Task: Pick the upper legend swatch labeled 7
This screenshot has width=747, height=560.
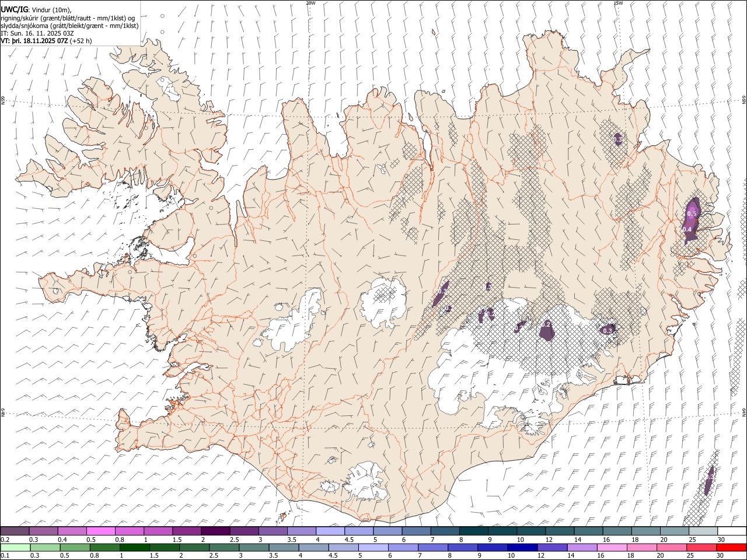Action: click(x=445, y=531)
